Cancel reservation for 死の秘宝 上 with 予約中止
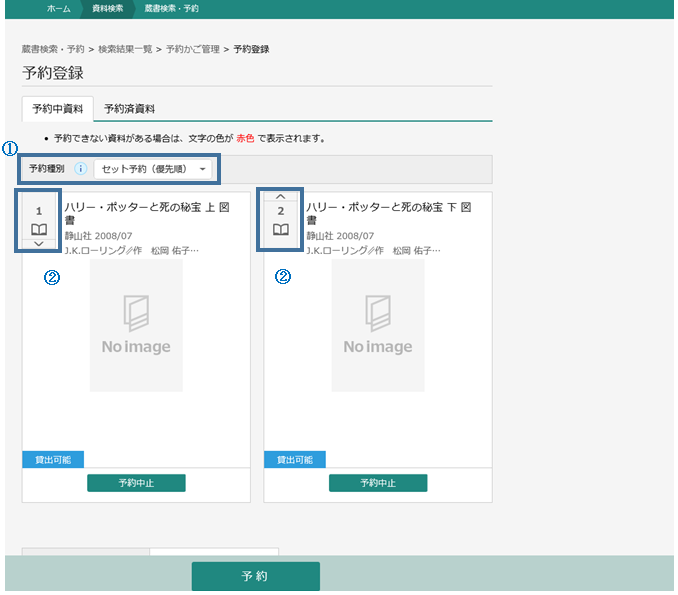This screenshot has height=595, width=678. point(136,483)
